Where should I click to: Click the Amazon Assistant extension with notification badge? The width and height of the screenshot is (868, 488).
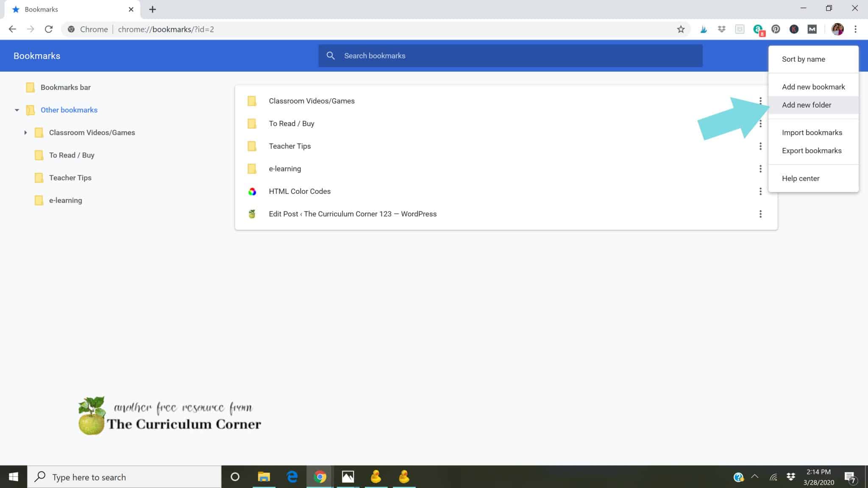click(x=757, y=29)
